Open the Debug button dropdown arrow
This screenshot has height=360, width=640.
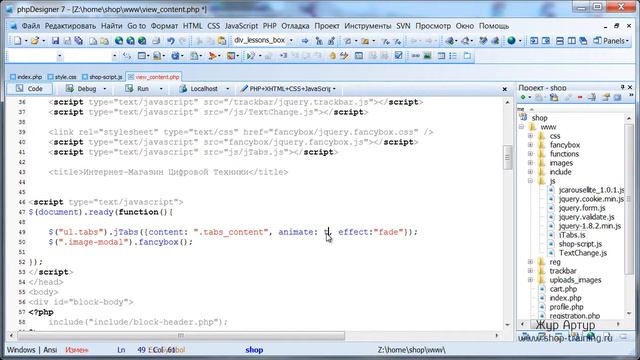104,89
